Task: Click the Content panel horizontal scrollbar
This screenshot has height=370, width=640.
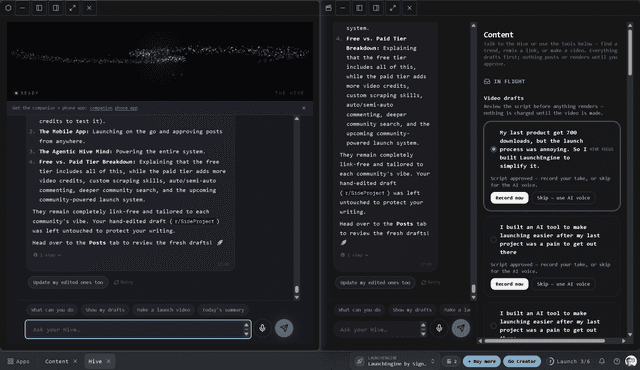Action: point(544,341)
